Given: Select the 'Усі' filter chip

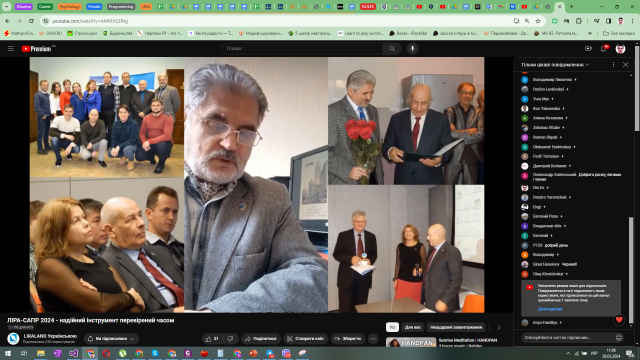Looking at the screenshot, I should coord(392,327).
